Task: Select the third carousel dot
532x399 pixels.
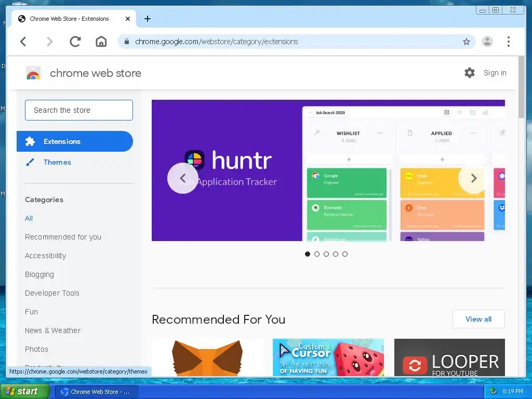Action: point(326,254)
